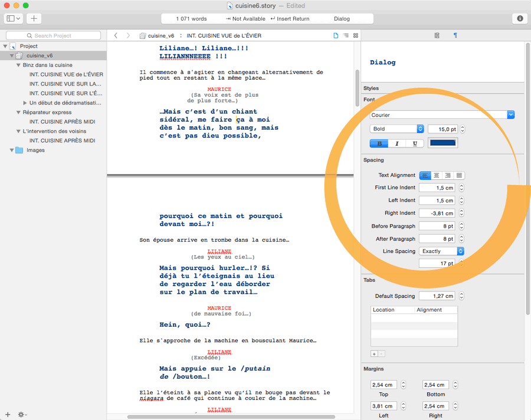Image resolution: width=531 pixels, height=420 pixels.
Task: Select INT. CUISINE VUE SUR LA... scene
Action: tap(65, 84)
